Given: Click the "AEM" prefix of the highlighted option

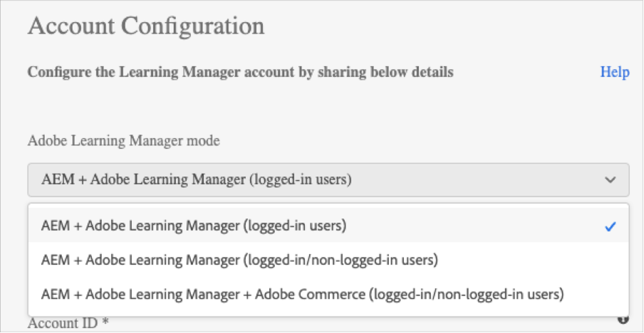Looking at the screenshot, I should [x=54, y=226].
